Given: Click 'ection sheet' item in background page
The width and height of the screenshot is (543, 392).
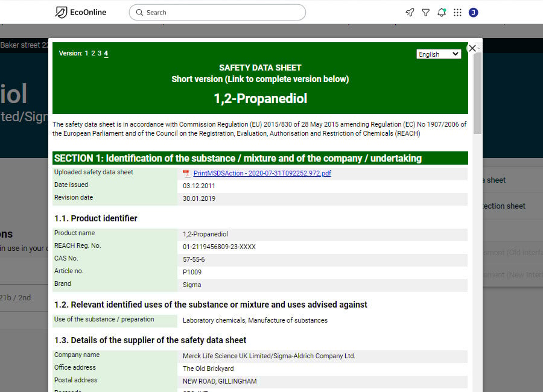Looking at the screenshot, I should coord(504,206).
